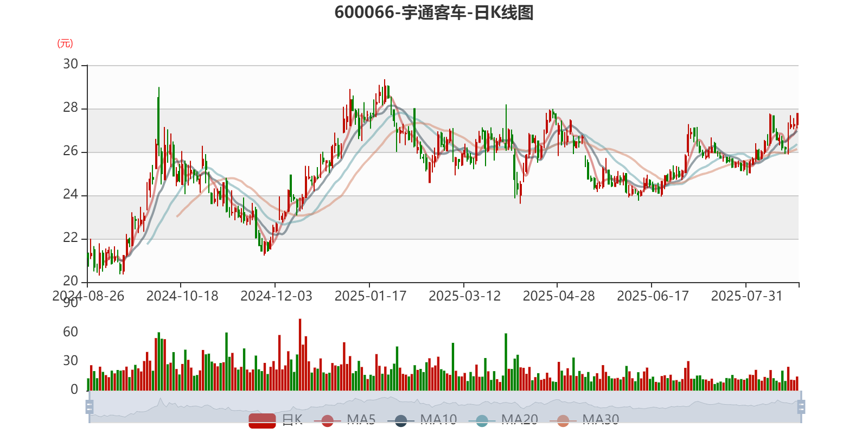Toggle the MA5 line legend
This screenshot has height=434, width=868.
(344, 420)
